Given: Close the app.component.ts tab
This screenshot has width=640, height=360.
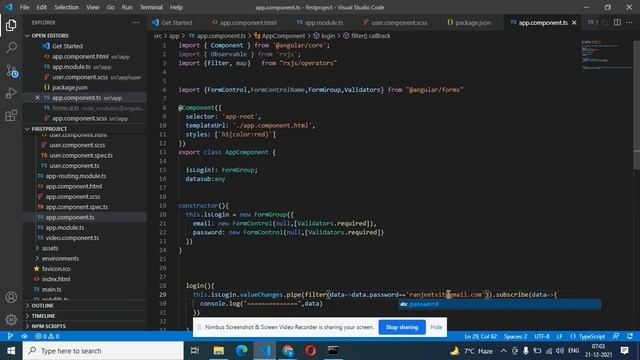Looking at the screenshot, I should 574,22.
